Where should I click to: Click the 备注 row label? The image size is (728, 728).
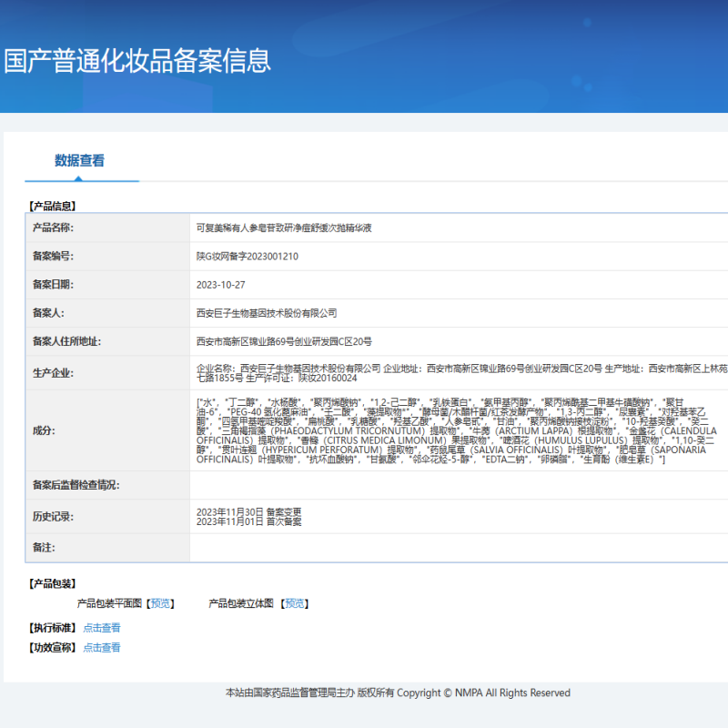44,548
